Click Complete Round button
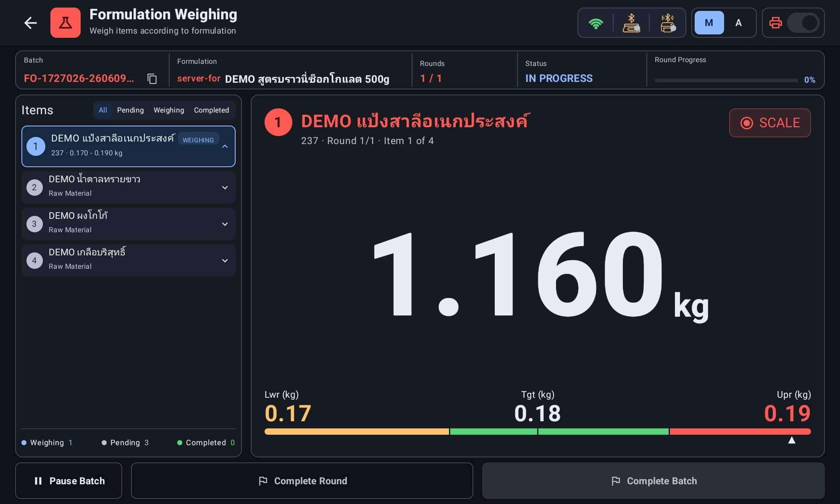Image resolution: width=840 pixels, height=504 pixels. 302,480
